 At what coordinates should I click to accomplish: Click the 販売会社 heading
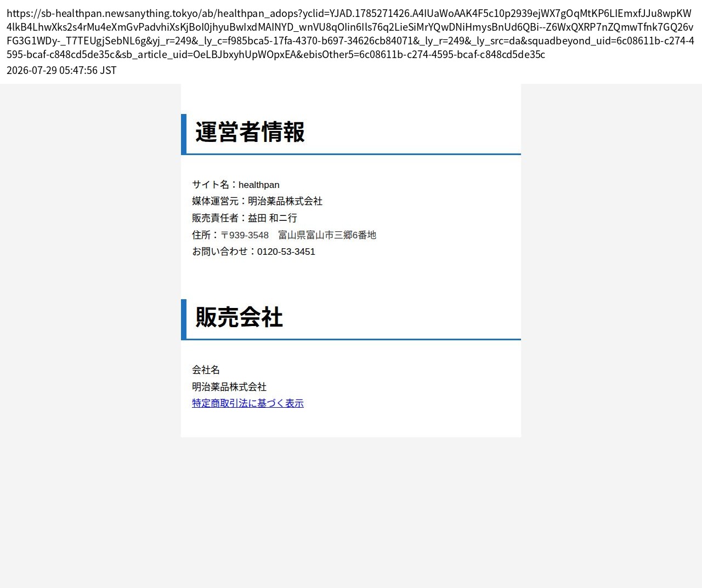(x=239, y=317)
